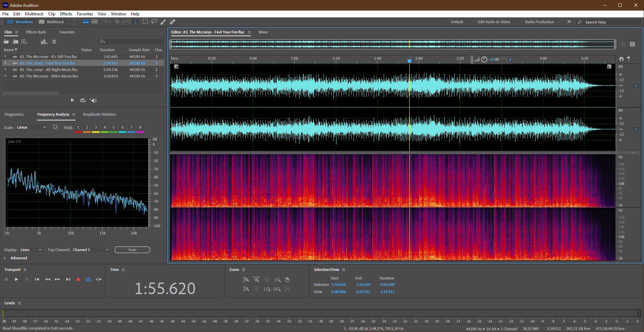Move playhead to previous marker
Screen dimensions: 644x332
coord(37,279)
